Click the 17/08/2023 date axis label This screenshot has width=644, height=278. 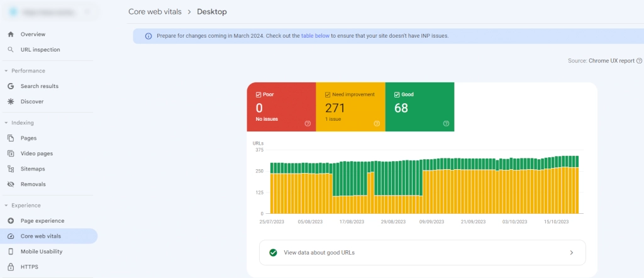click(x=352, y=222)
